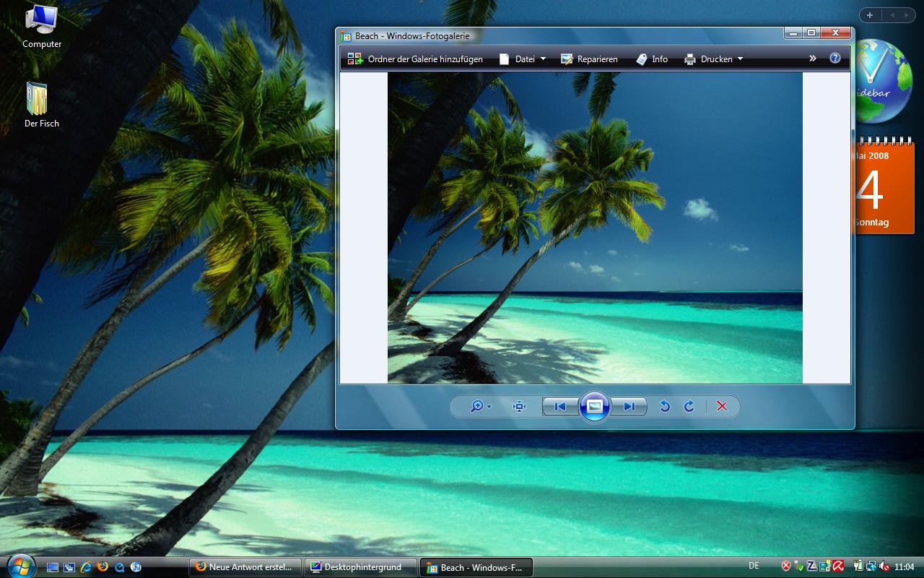Screen dimensions: 924x578
Task: Click the fit to window icon
Action: (520, 407)
